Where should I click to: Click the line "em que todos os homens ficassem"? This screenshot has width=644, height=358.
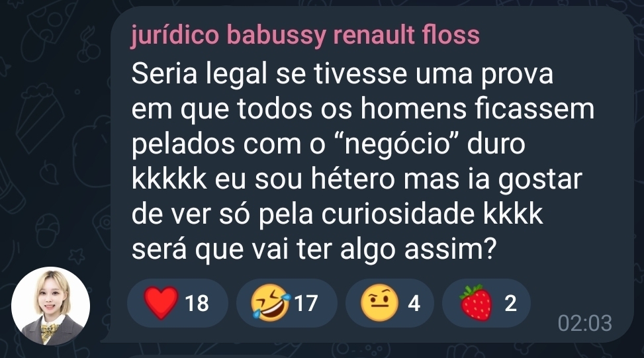pos(363,109)
